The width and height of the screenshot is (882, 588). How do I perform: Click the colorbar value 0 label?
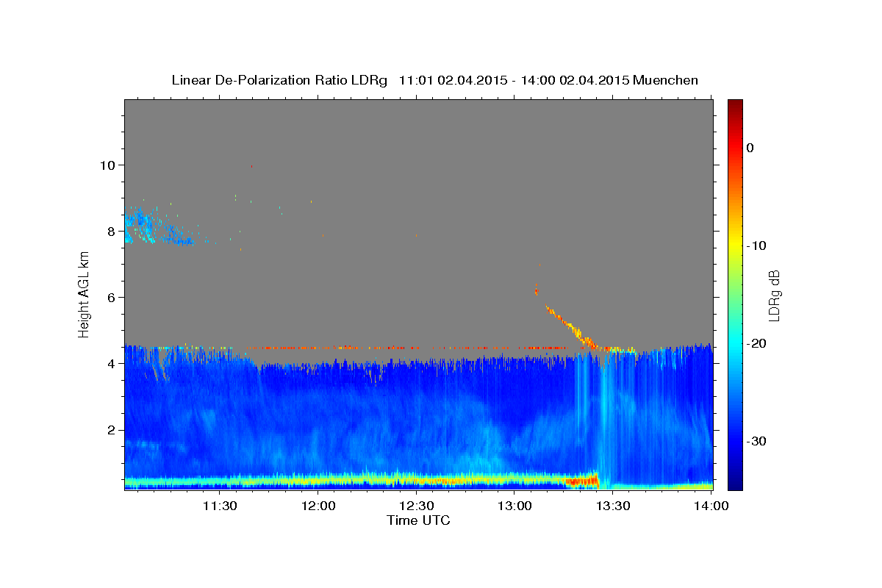[750, 148]
